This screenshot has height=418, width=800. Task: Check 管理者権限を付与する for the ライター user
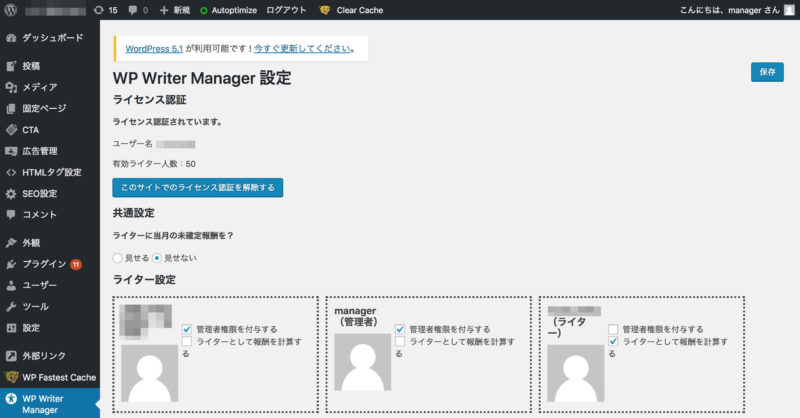click(613, 329)
